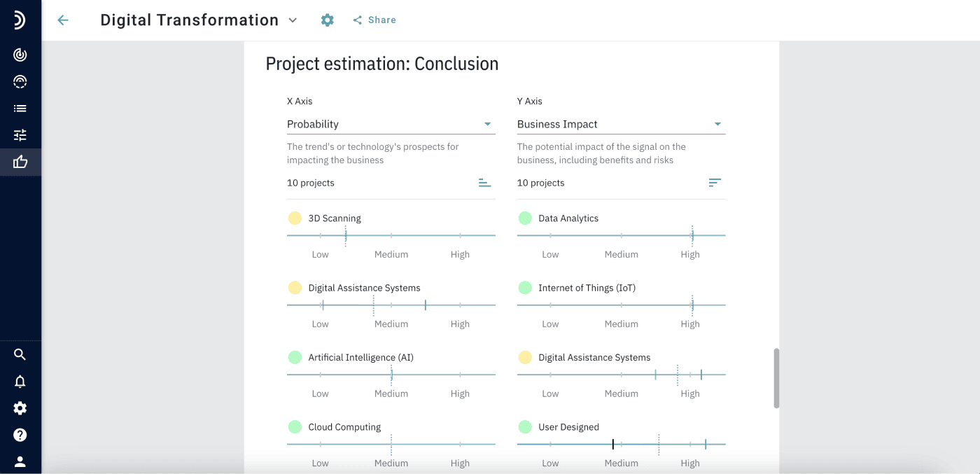This screenshot has width=980, height=474.
Task: Click the back arrow in header
Action: (x=63, y=20)
